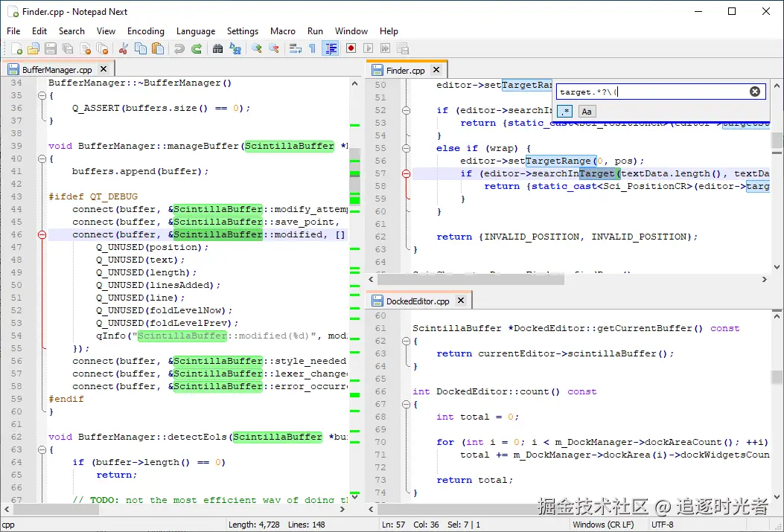Toggle the Word Wrap toolbar icon

click(x=295, y=48)
